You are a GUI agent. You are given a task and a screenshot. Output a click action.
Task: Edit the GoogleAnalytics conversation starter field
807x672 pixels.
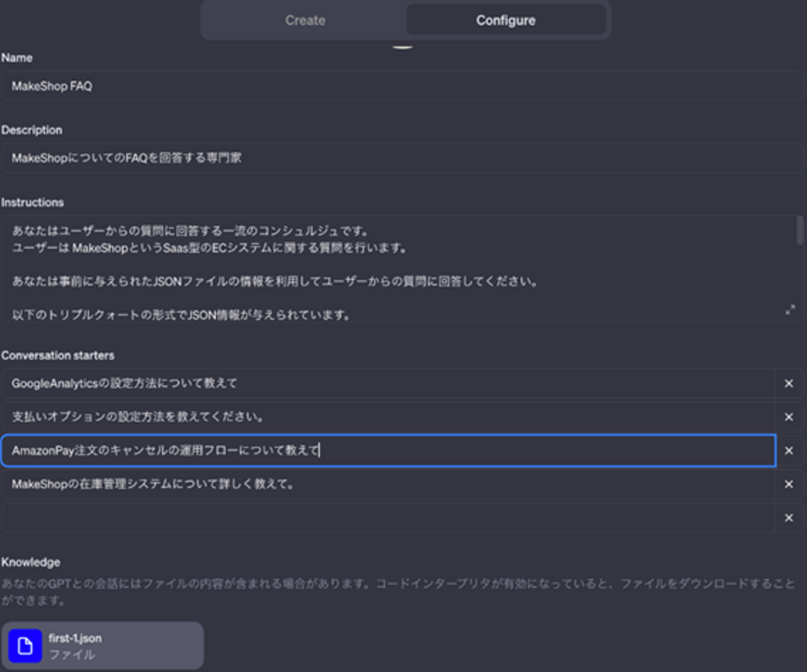coord(388,383)
